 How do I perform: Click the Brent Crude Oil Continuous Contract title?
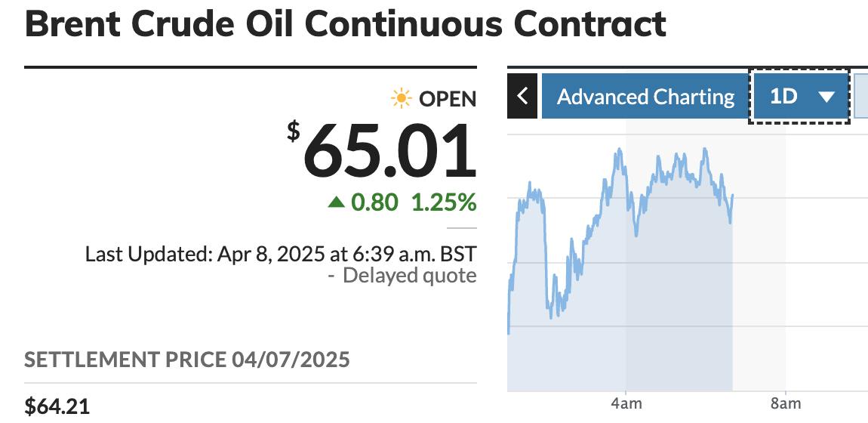[346, 24]
